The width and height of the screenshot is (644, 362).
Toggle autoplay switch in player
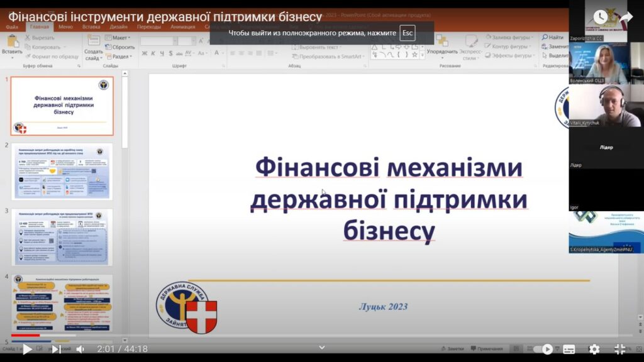tap(543, 349)
